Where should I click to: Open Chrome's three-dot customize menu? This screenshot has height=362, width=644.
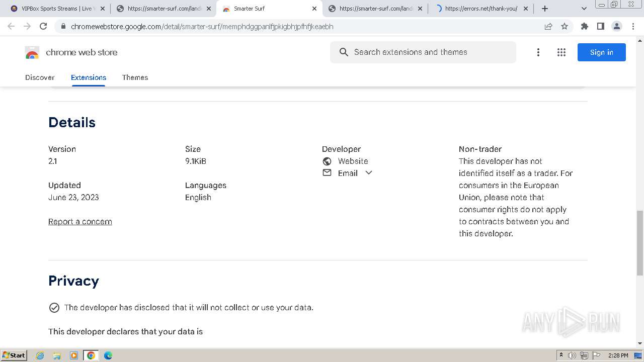[x=633, y=26]
